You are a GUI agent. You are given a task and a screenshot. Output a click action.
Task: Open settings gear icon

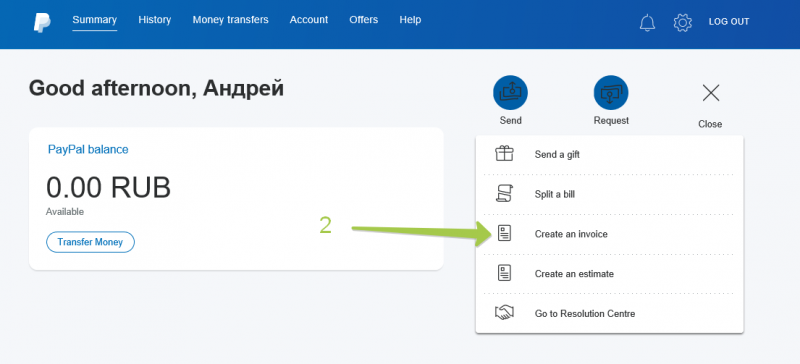683,22
